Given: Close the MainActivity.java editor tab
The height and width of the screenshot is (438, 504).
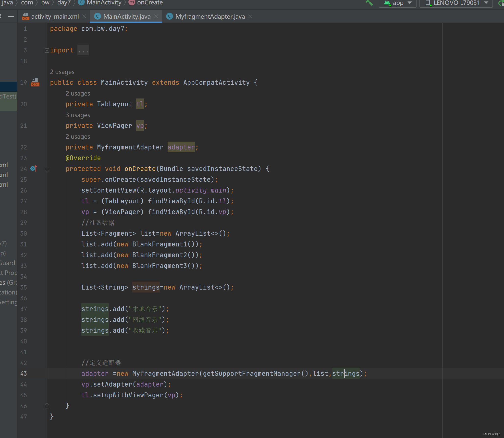Looking at the screenshot, I should [x=157, y=16].
